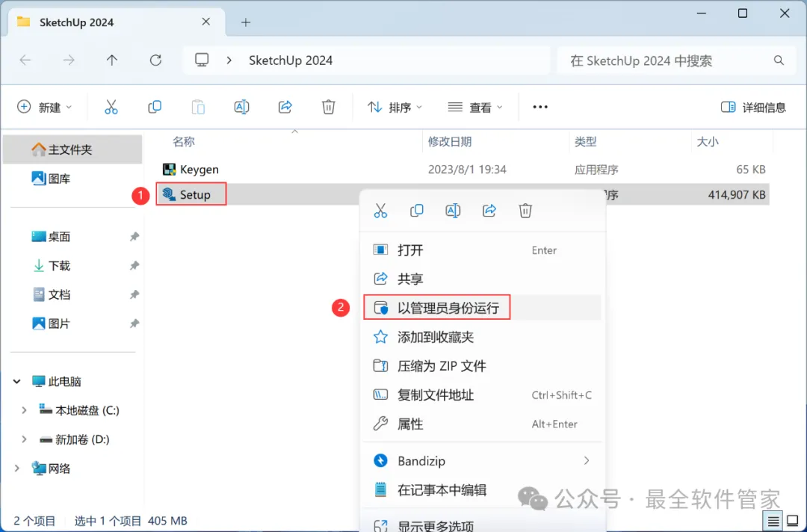Unpin 下载 using its pin icon
This screenshot has height=532, width=807.
(x=134, y=265)
